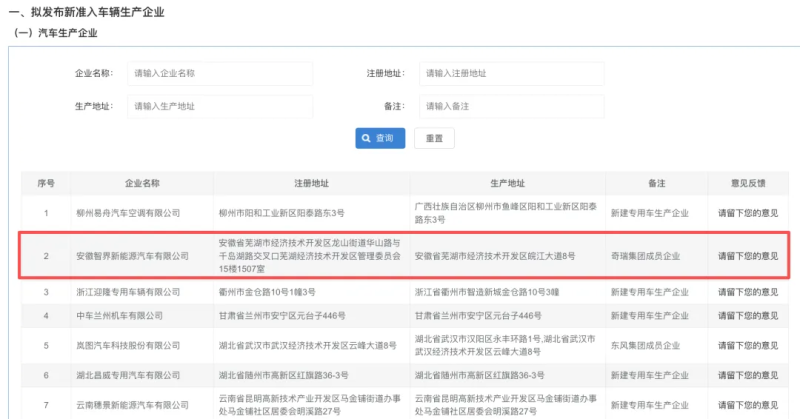Screen dimensions: 800x419
Task: Open feedback link for 浙江迎隆专用车辆有限公司
Action: tap(748, 292)
